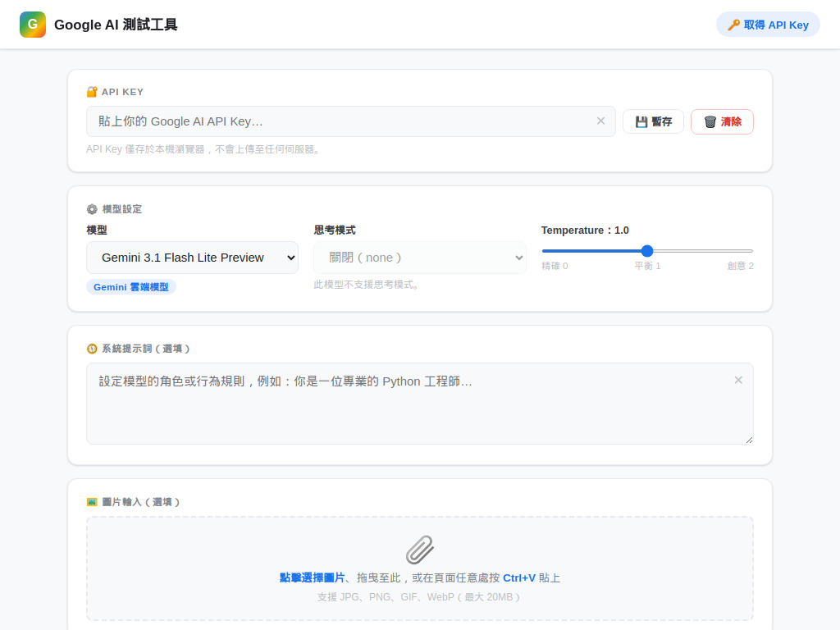This screenshot has height=630, width=840.
Task: Click the Ctrl+V shortcut text
Action: 519,578
